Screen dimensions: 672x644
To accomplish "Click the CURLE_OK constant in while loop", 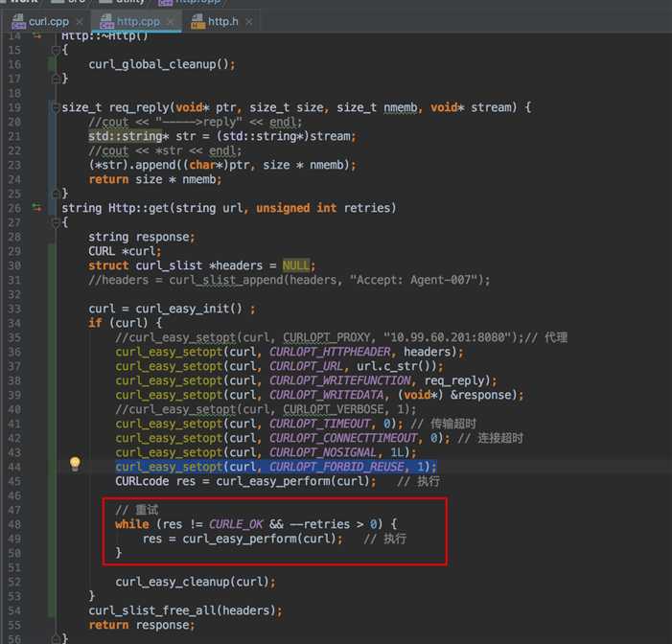I will [236, 524].
